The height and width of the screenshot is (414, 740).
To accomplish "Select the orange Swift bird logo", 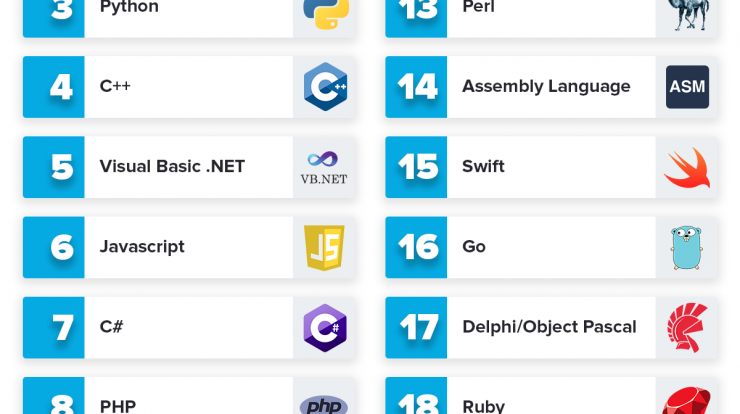I will 687,168.
